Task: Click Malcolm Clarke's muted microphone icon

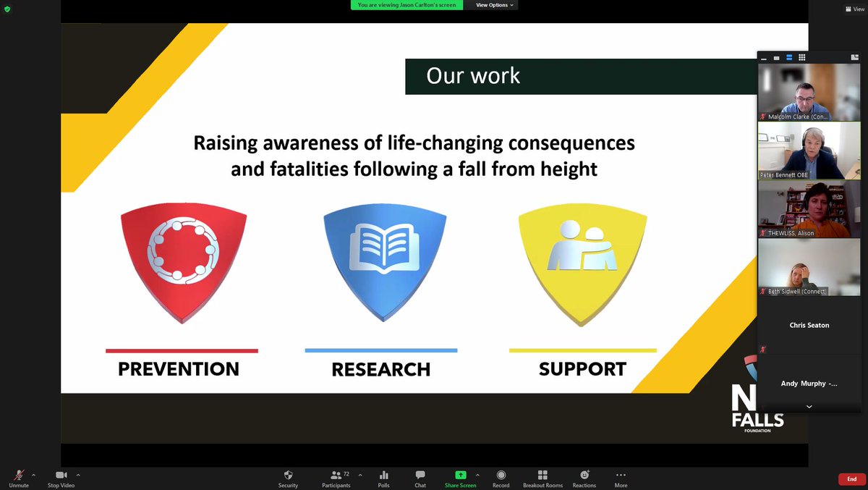Action: click(763, 117)
